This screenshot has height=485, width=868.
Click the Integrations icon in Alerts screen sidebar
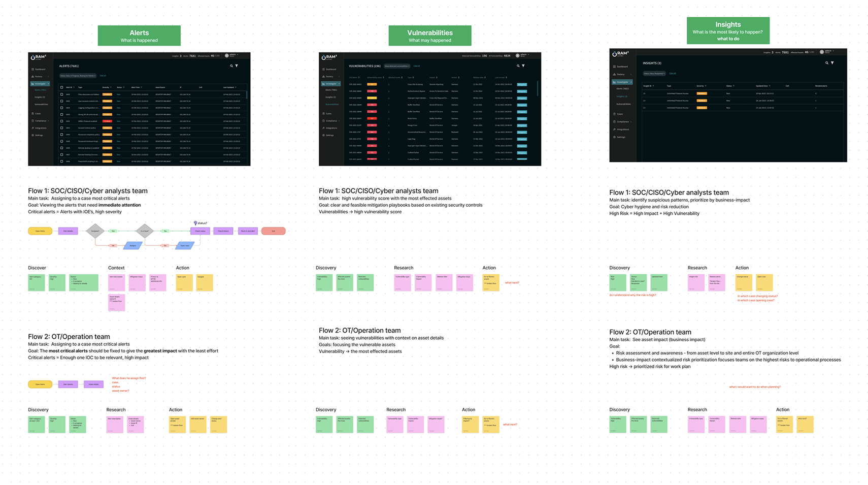point(32,128)
